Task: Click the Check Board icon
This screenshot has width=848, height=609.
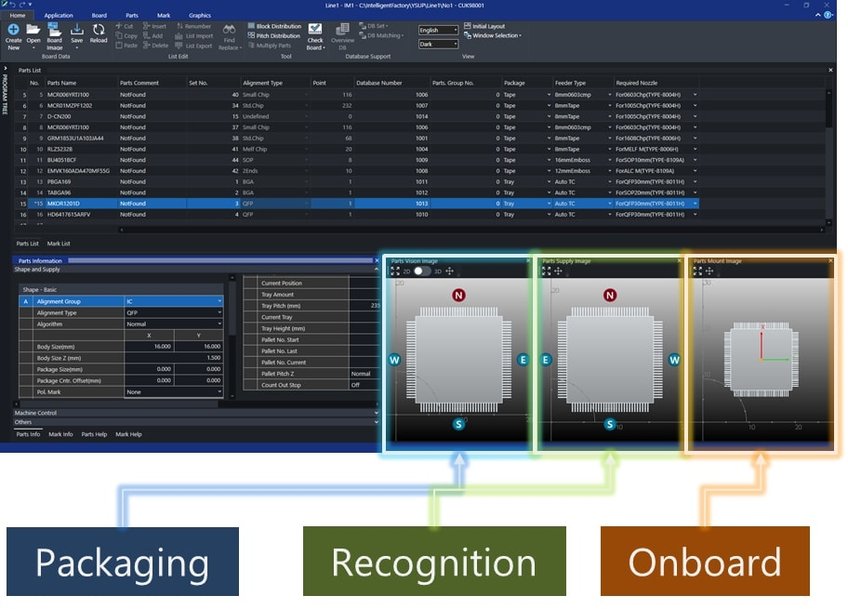Action: pos(315,29)
